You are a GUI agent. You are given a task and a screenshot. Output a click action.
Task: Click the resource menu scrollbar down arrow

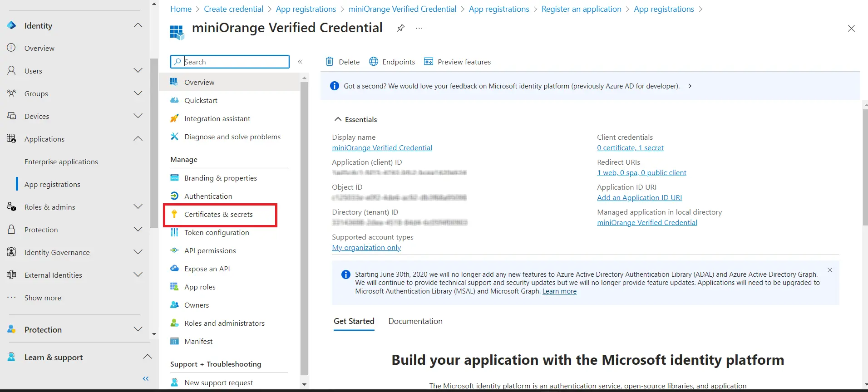pyautogui.click(x=304, y=384)
